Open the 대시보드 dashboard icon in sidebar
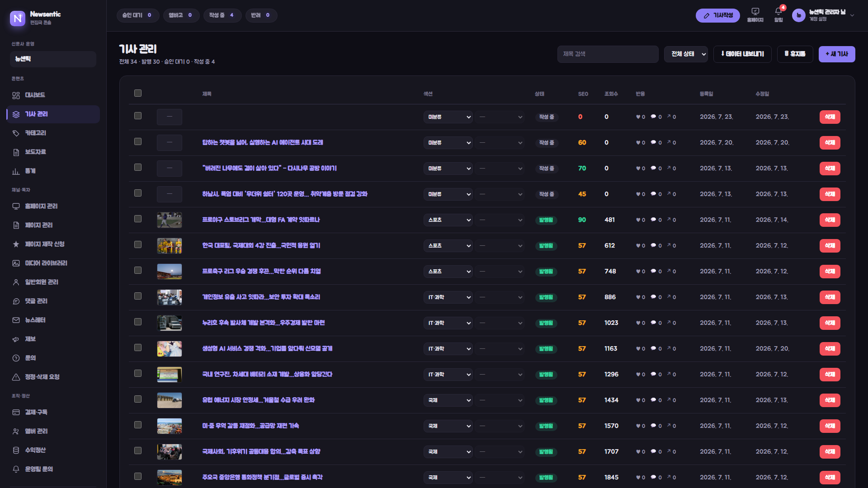The width and height of the screenshot is (868, 488). (x=16, y=95)
